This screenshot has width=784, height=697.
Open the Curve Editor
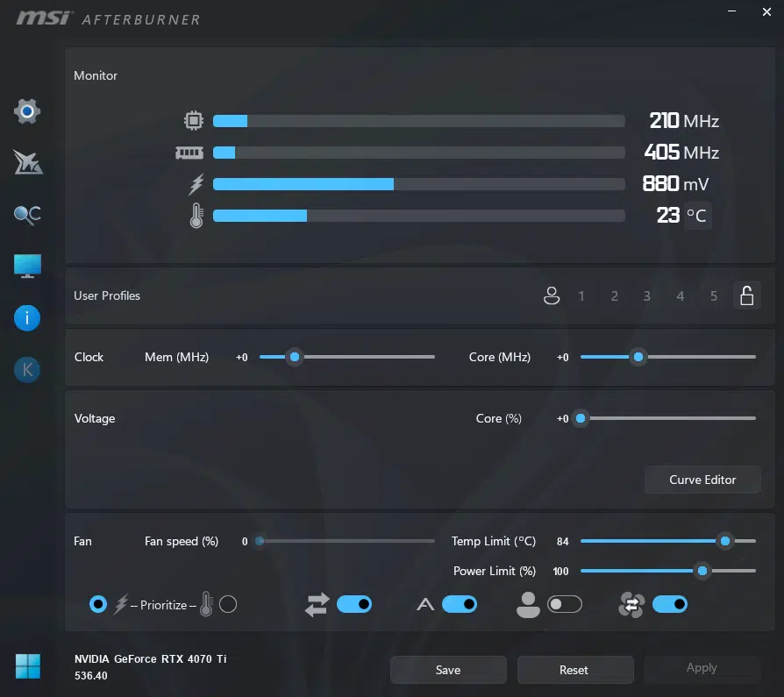point(702,480)
